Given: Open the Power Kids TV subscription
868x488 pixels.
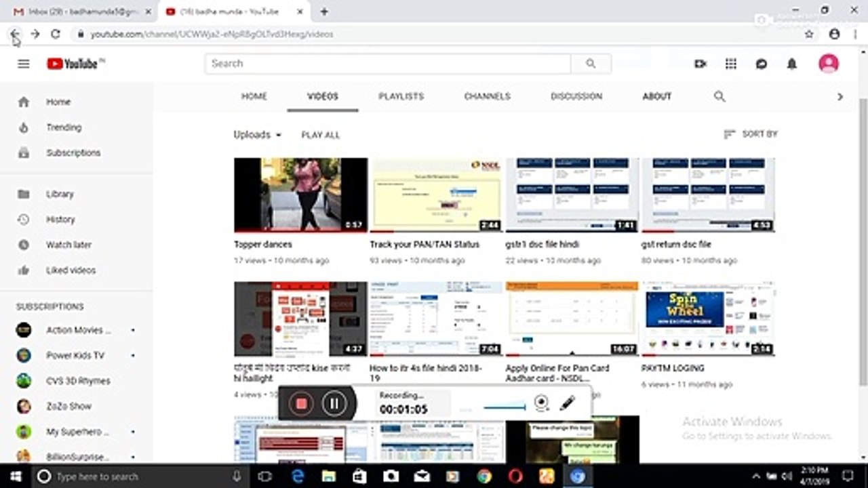Looking at the screenshot, I should [x=77, y=355].
